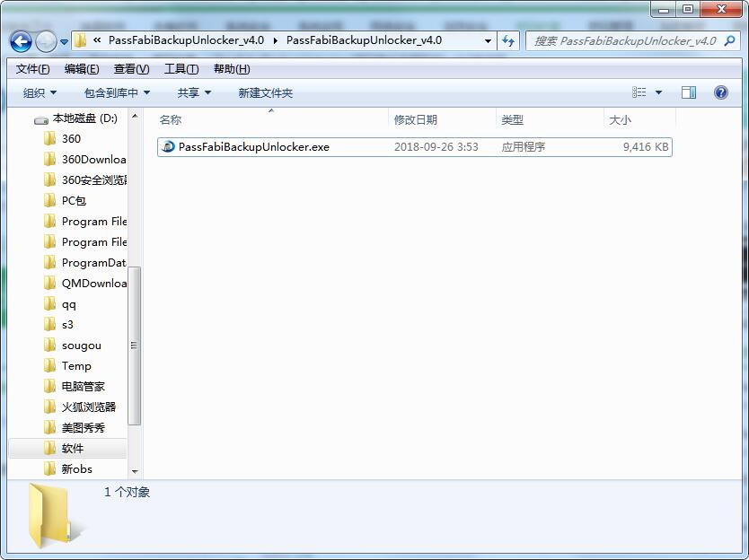Image resolution: width=749 pixels, height=560 pixels.
Task: Select the 火狐浏览器 folder in tree
Action: 88,407
